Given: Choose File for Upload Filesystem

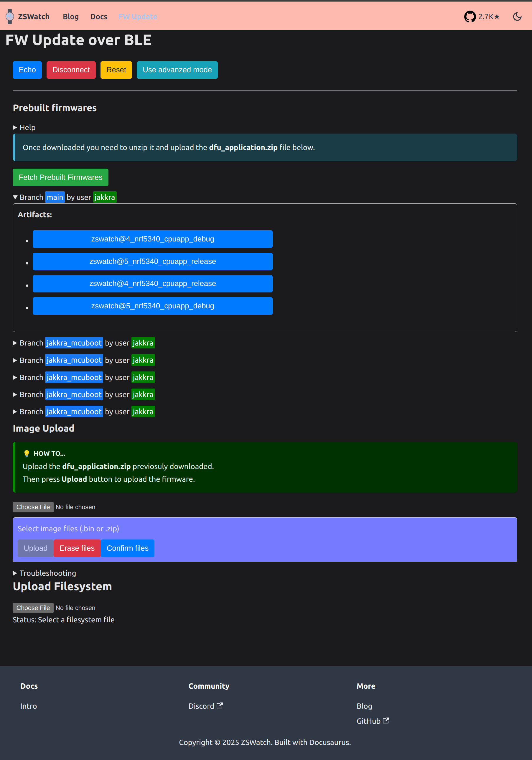Looking at the screenshot, I should click(33, 608).
